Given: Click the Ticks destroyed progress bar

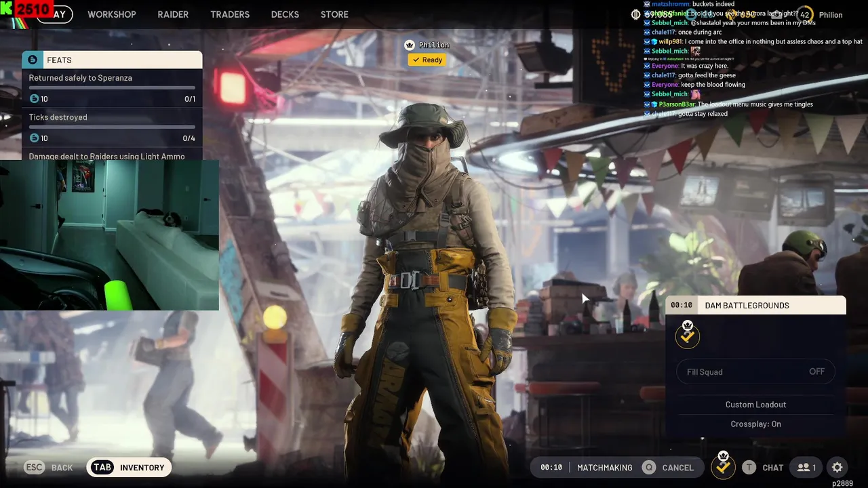Looking at the screenshot, I should (112, 127).
